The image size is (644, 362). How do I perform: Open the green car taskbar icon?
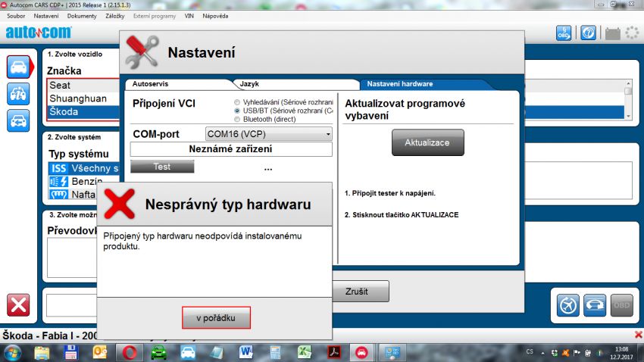coord(159,353)
